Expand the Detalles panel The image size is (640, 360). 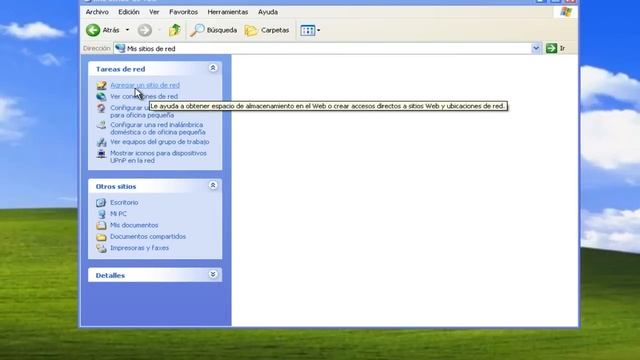point(213,274)
